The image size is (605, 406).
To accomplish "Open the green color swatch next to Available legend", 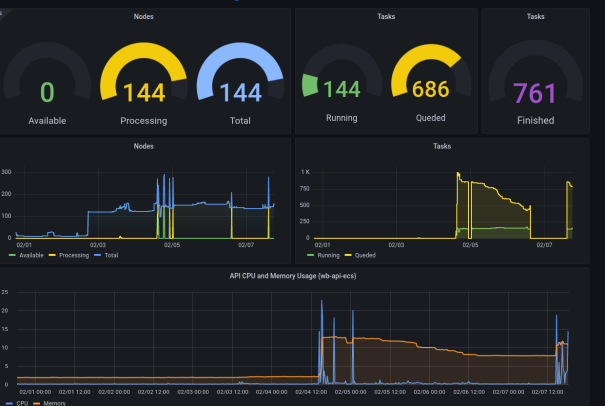I will click(x=12, y=255).
